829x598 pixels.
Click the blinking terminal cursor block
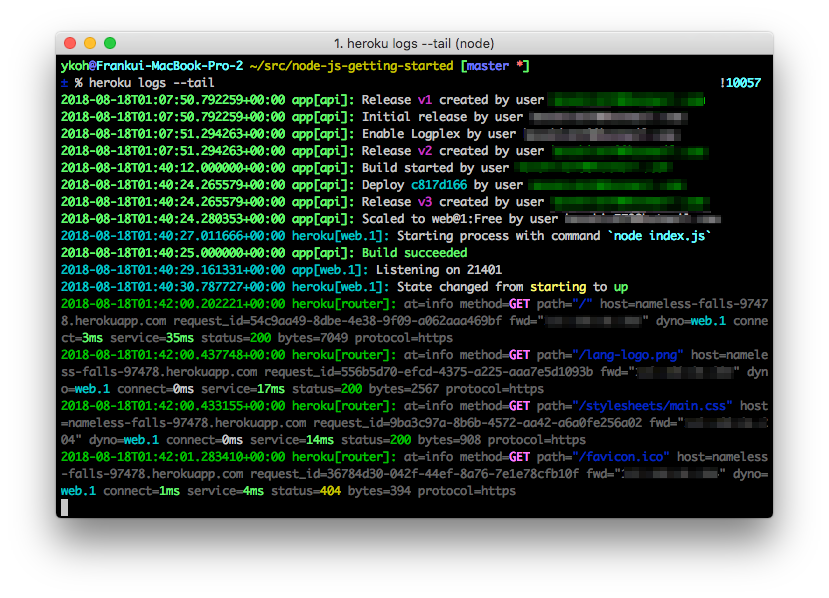pos(62,508)
